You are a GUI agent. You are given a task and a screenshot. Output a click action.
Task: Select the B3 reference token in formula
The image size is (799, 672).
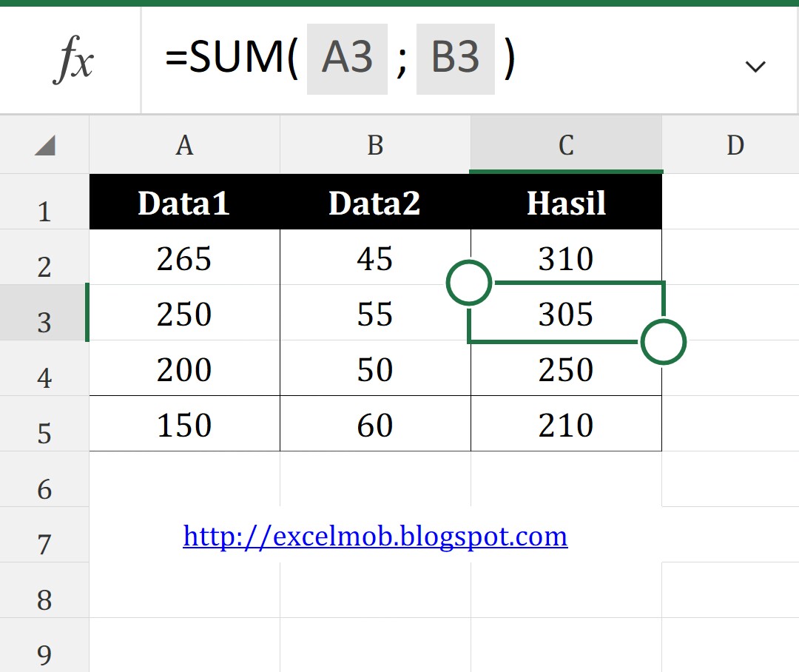(456, 57)
